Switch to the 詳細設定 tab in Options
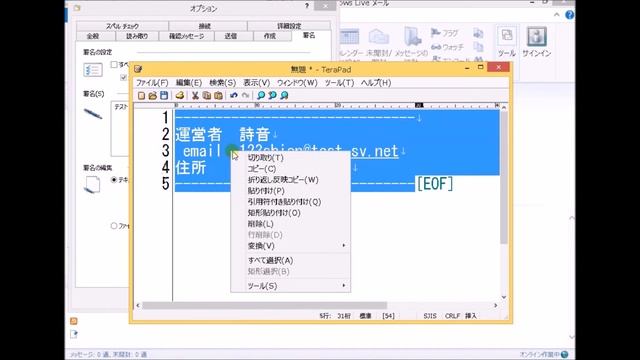 289,26
